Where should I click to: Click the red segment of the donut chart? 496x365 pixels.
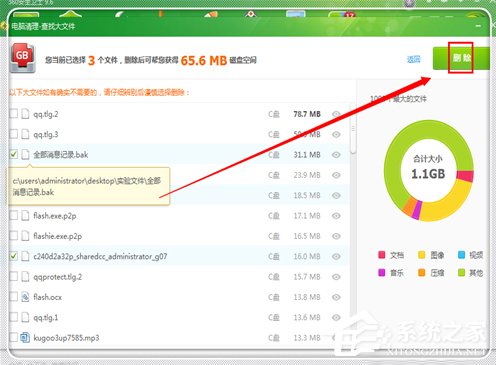point(465,176)
